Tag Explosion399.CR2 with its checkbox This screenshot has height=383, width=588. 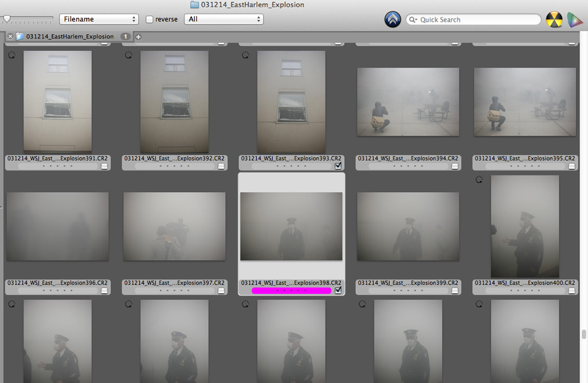point(455,291)
